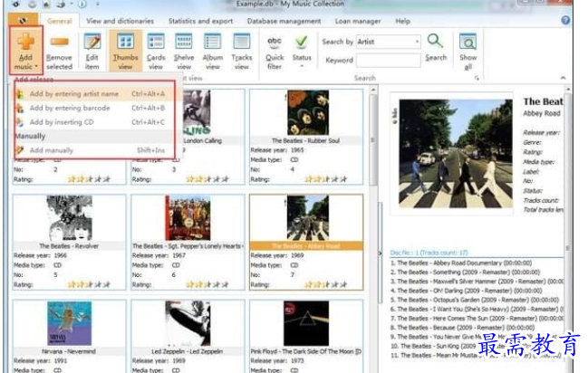Select The Beatles - Rubber Soul thumbnail

pos(307,112)
